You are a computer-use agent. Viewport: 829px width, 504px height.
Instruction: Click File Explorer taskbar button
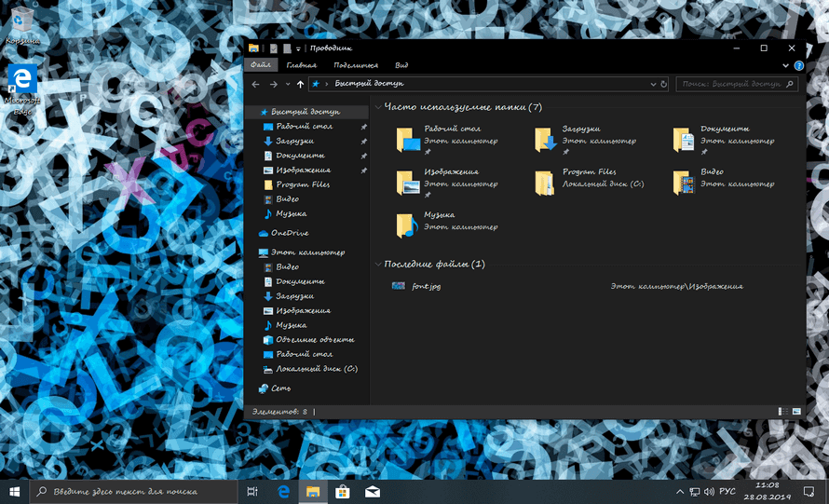pyautogui.click(x=313, y=492)
